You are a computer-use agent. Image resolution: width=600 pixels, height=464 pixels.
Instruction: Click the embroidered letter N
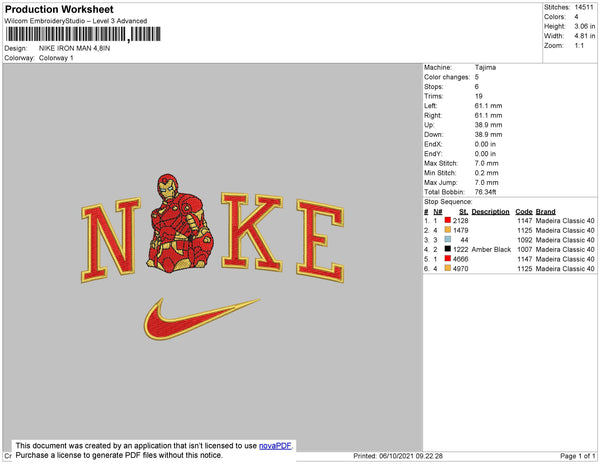[x=111, y=240]
